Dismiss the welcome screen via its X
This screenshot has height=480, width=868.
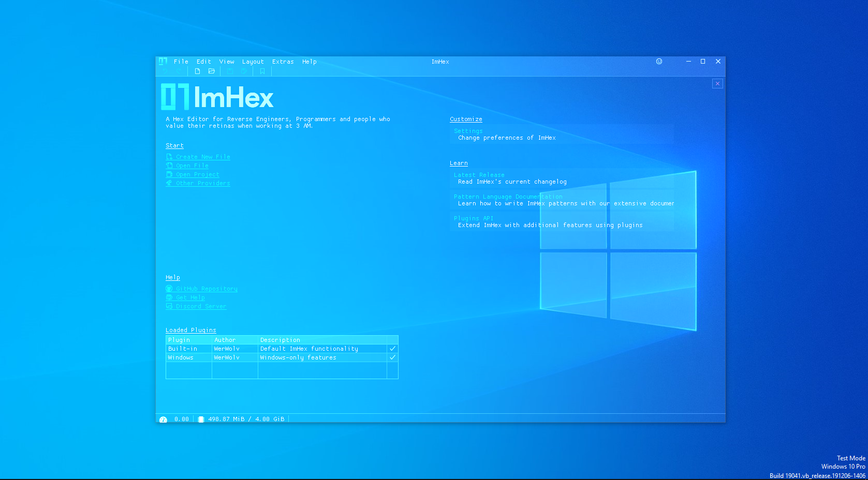point(717,83)
